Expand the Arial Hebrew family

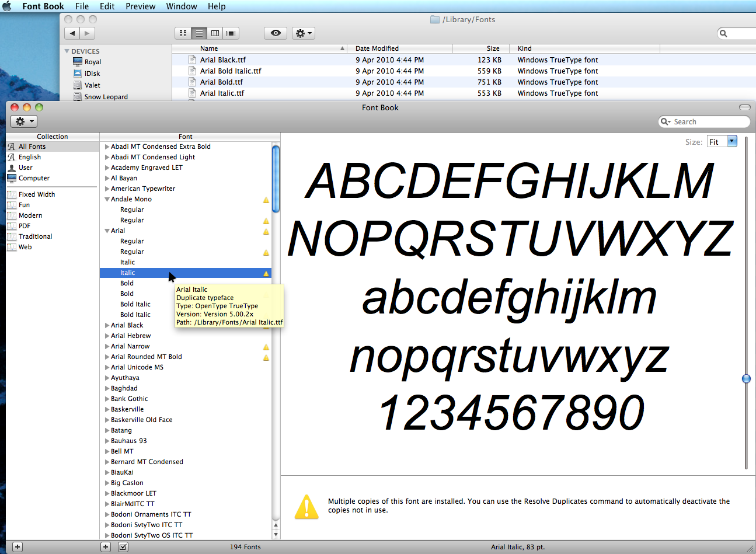[x=107, y=336]
